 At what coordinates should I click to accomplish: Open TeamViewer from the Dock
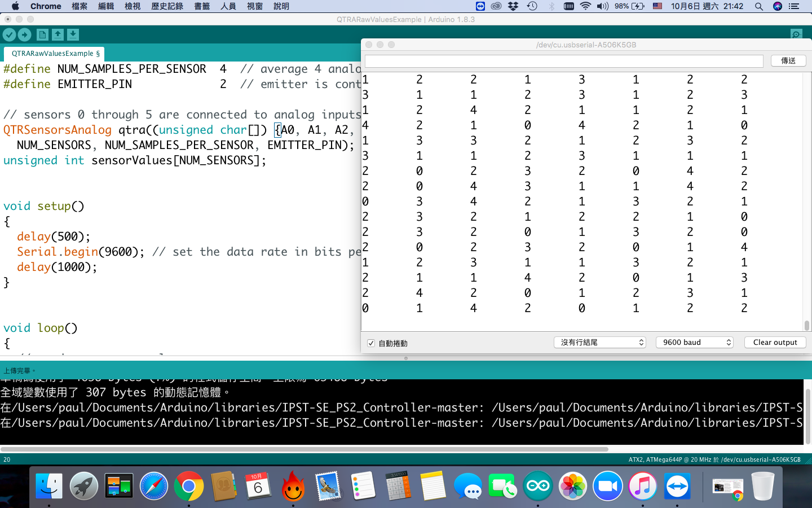pos(677,486)
